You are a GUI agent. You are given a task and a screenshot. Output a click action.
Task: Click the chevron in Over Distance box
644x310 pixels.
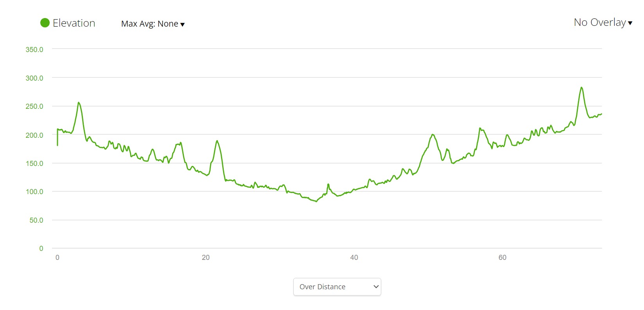click(376, 287)
